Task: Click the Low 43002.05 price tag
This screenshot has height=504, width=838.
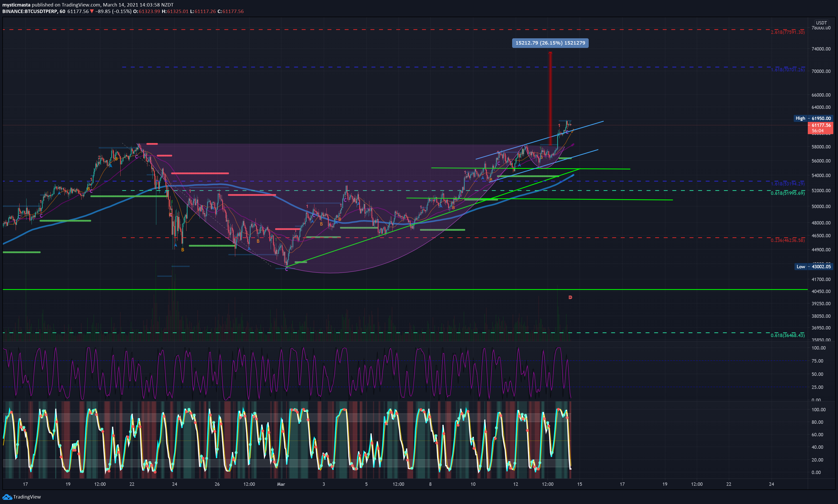Action: coord(813,267)
